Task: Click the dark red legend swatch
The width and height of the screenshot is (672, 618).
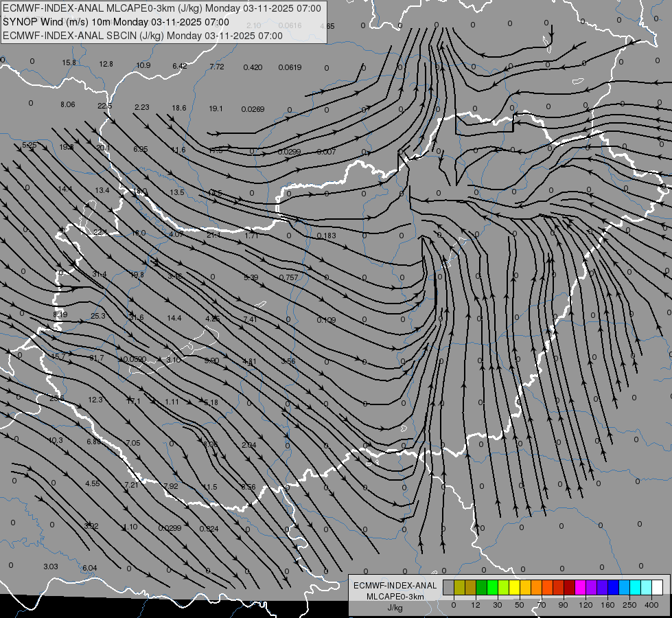Action: pyautogui.click(x=569, y=587)
